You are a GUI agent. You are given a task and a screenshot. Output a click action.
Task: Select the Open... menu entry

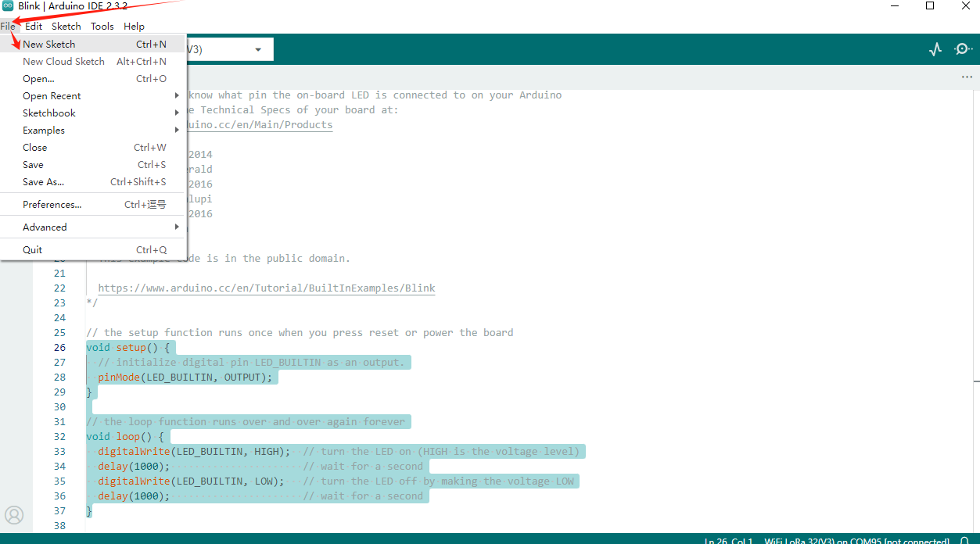tap(93, 79)
